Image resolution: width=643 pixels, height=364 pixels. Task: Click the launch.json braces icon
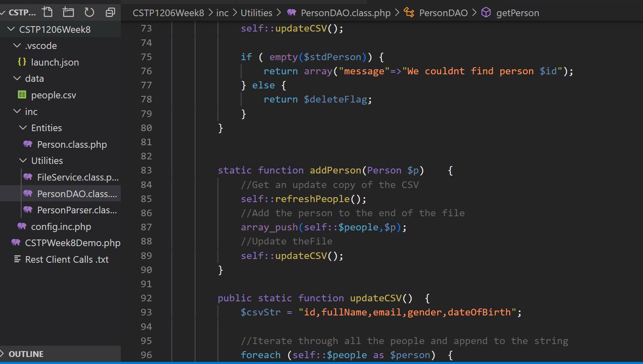coord(22,62)
